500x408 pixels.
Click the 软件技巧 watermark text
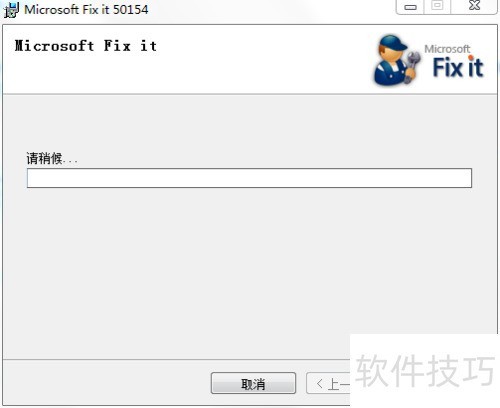[x=425, y=370]
